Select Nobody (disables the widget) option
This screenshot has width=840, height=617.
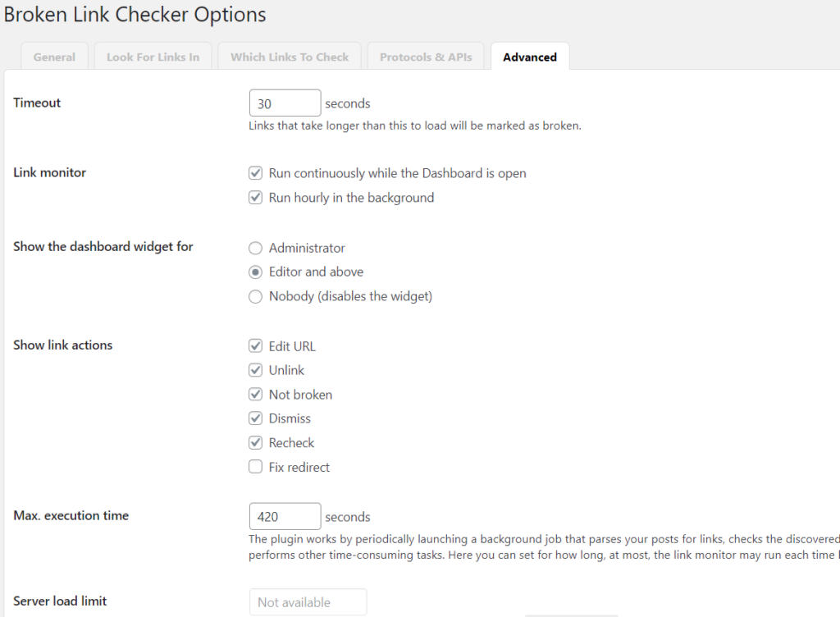pos(256,296)
